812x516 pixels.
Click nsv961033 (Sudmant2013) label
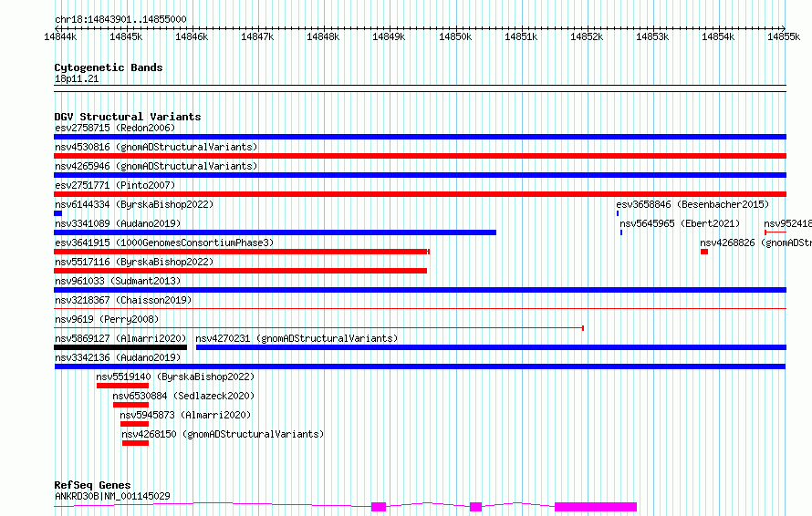click(118, 281)
